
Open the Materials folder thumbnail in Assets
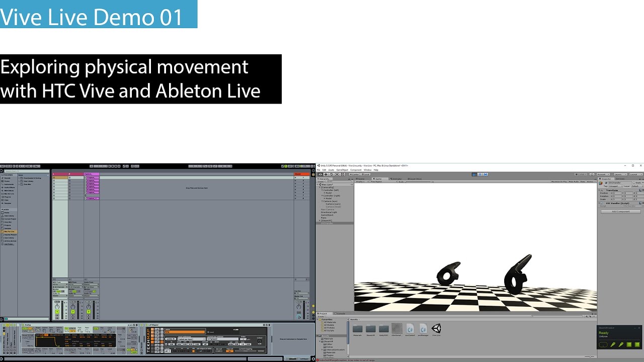[357, 329]
